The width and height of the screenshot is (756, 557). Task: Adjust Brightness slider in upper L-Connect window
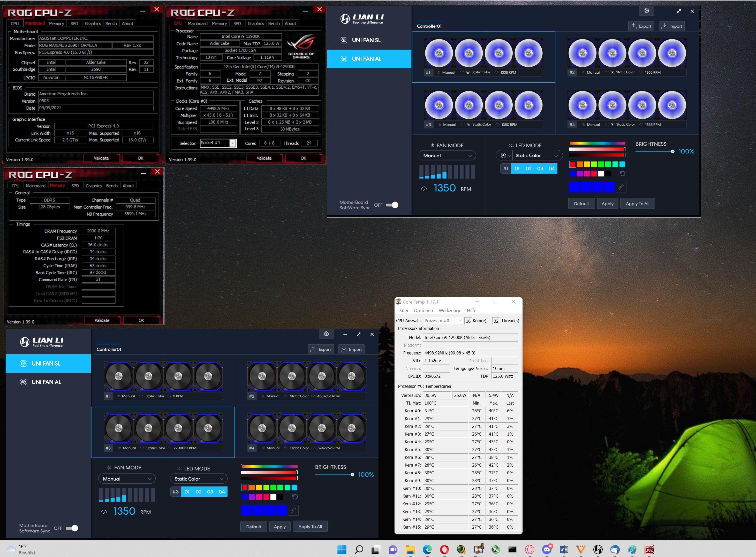coord(654,151)
